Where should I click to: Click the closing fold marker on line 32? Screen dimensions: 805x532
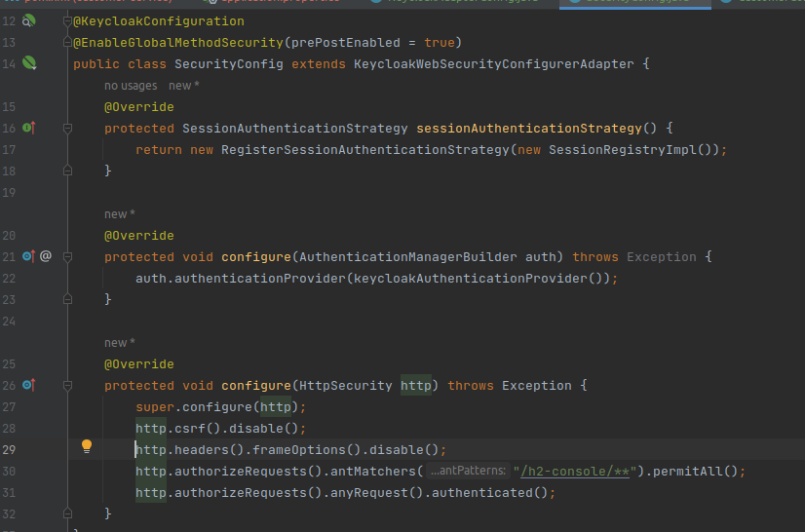tap(67, 513)
